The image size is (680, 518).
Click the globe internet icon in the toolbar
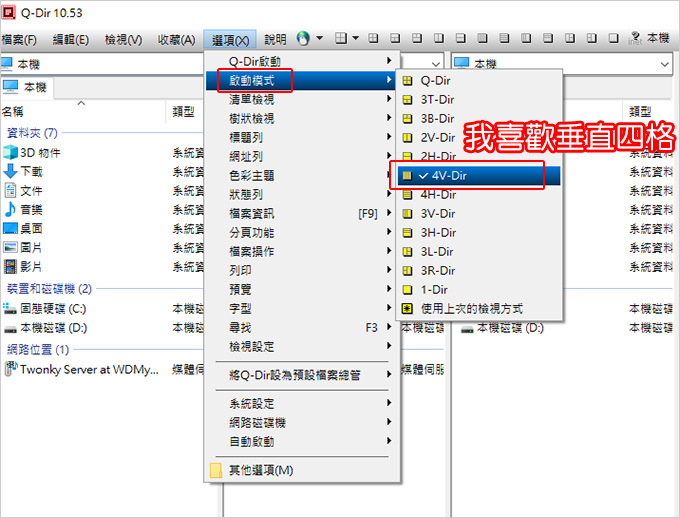click(x=303, y=39)
